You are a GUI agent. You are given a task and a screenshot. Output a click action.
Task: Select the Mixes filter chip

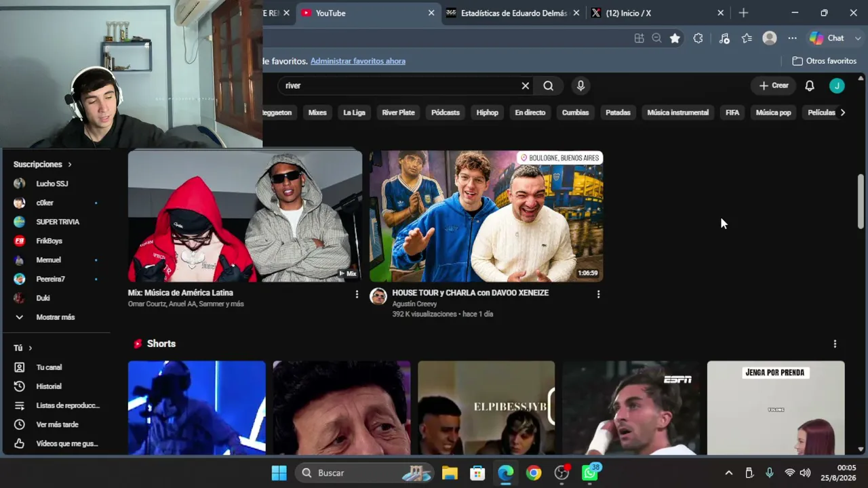click(x=317, y=113)
